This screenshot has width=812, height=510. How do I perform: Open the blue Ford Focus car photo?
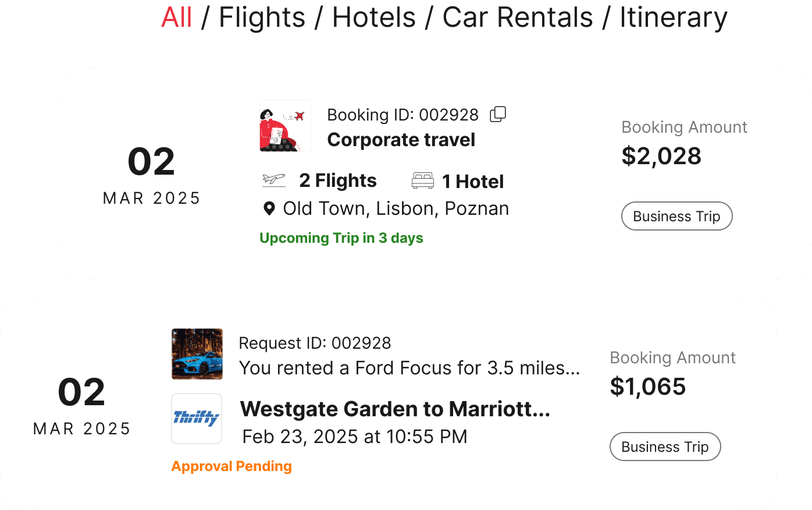pyautogui.click(x=197, y=354)
